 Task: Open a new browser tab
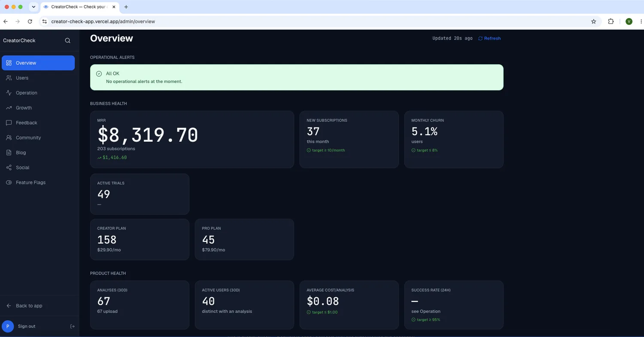(x=126, y=7)
